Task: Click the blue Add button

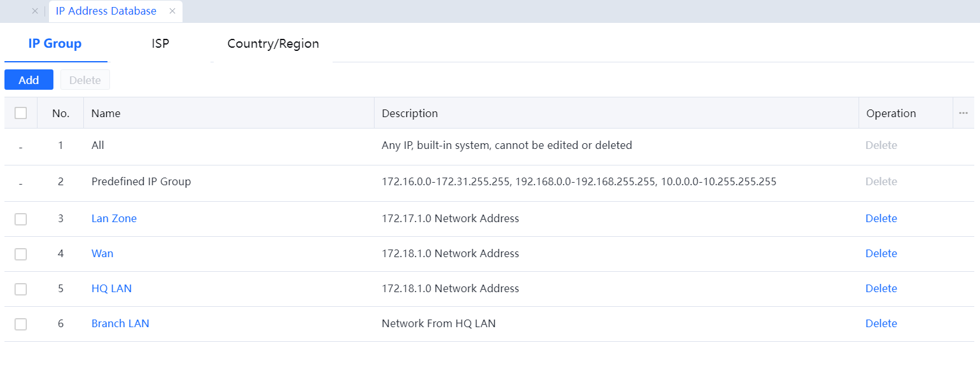Action: click(29, 80)
